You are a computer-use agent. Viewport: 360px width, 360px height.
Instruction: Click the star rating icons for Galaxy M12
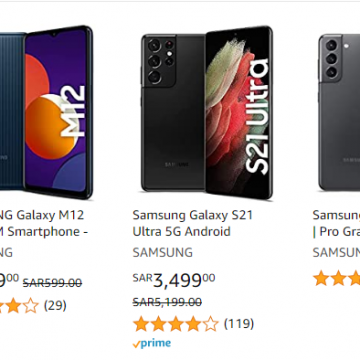pos(19,305)
